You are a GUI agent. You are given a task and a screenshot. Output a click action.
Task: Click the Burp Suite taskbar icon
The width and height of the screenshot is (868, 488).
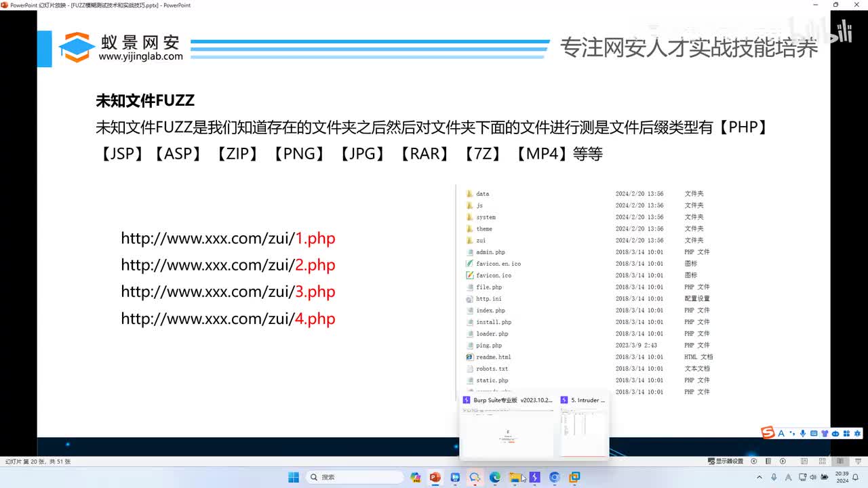tap(535, 477)
